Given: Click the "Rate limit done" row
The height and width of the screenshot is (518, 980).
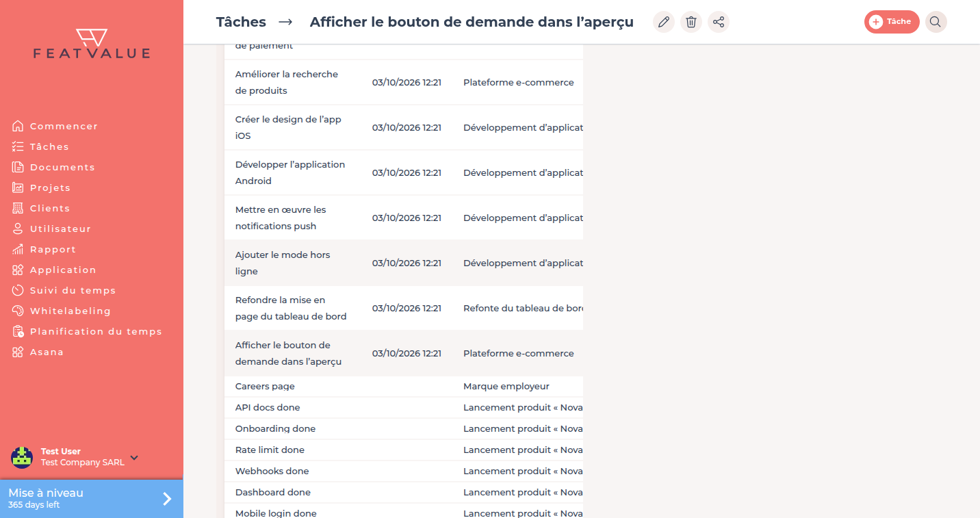Looking at the screenshot, I should click(x=404, y=450).
